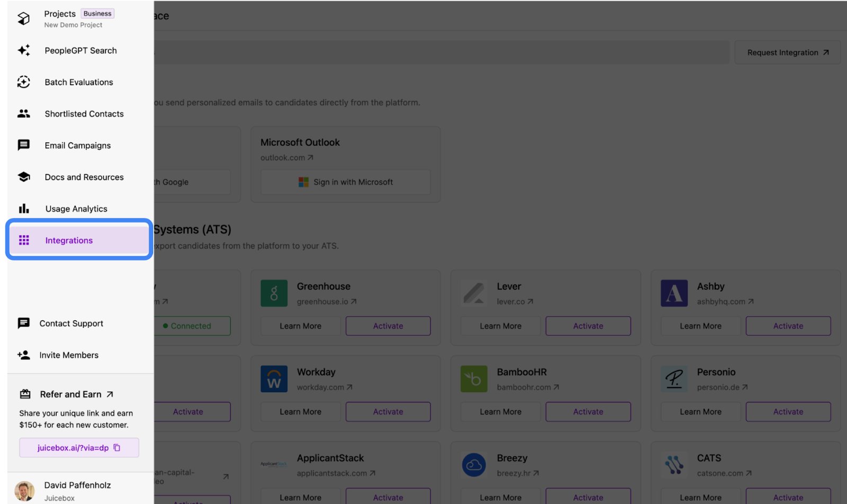Click the Contact Support message icon

click(x=24, y=323)
